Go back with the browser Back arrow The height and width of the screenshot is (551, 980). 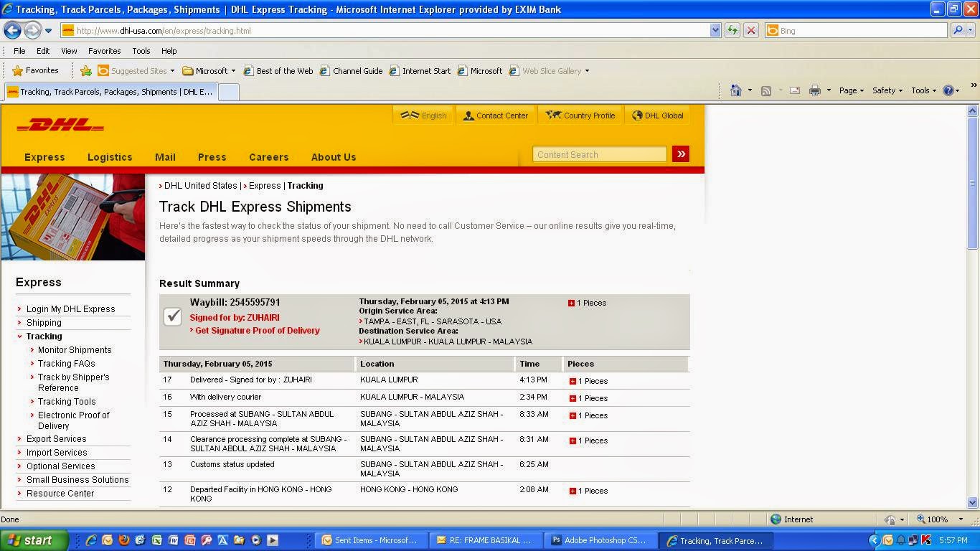(x=12, y=30)
